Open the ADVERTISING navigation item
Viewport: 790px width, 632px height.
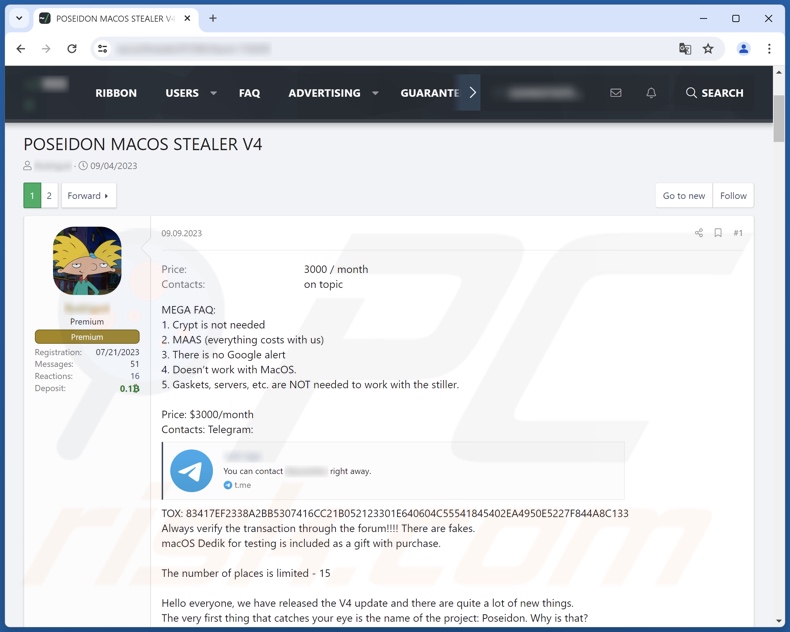click(324, 93)
